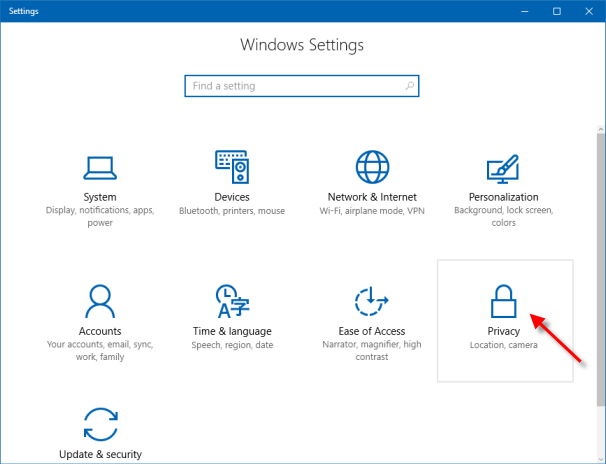
Task: Focus the Find a setting field
Action: (302, 86)
